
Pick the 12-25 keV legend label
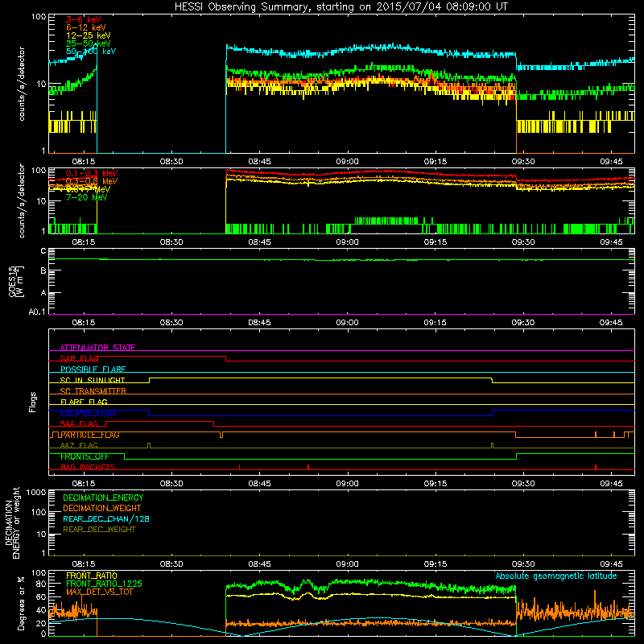coord(89,35)
